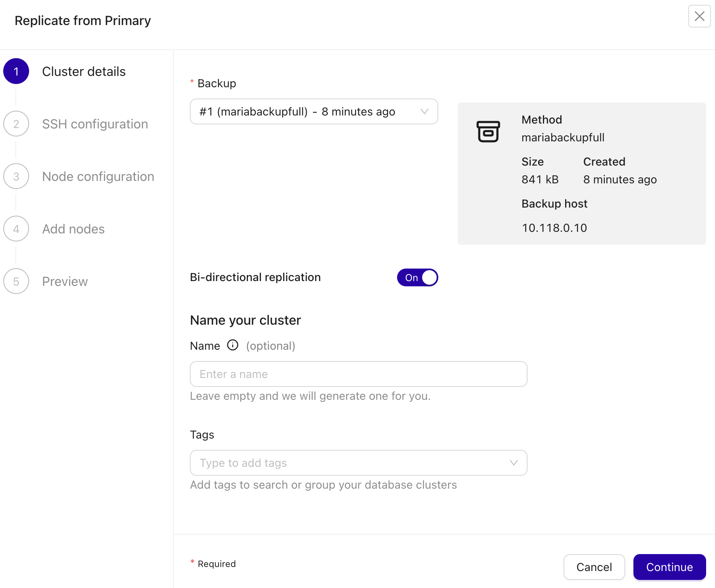Click the Cancel button

[x=594, y=567]
